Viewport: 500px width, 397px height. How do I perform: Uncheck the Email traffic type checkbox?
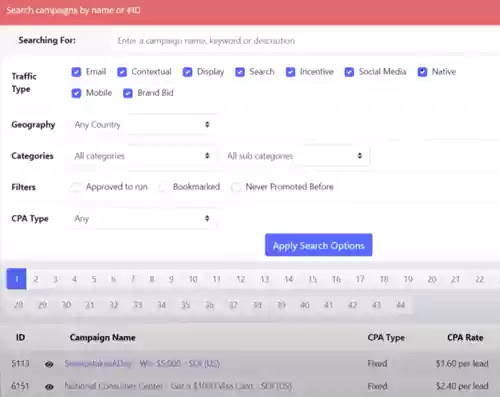click(76, 72)
